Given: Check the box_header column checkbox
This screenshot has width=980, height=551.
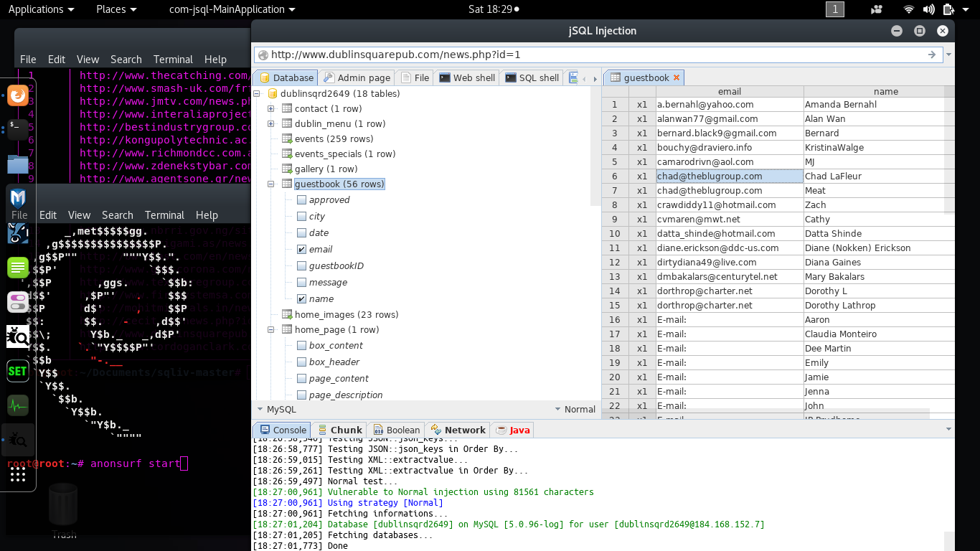Looking at the screenshot, I should [301, 362].
